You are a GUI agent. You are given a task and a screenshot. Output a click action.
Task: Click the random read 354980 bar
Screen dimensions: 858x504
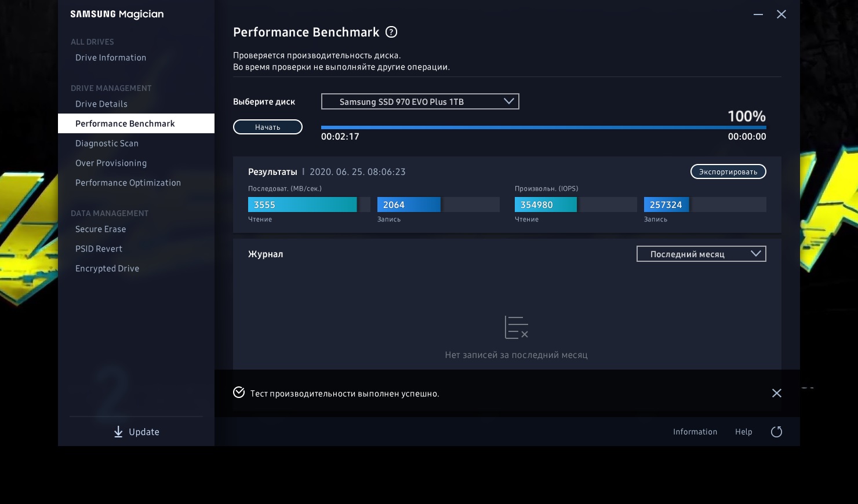click(576, 204)
